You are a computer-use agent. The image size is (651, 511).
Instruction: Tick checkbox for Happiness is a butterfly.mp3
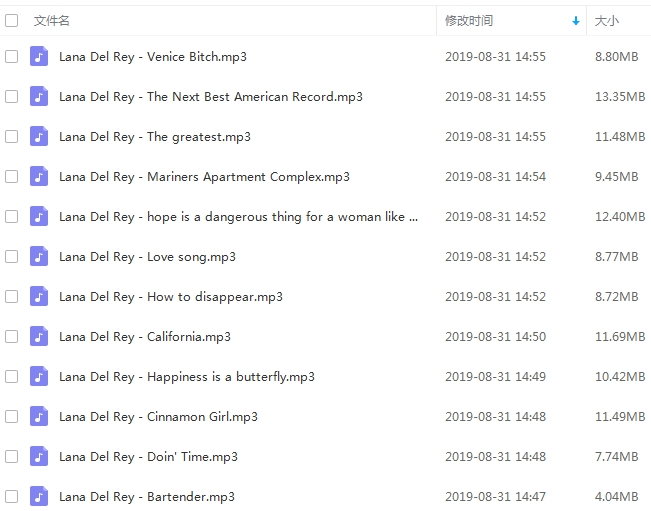11,377
